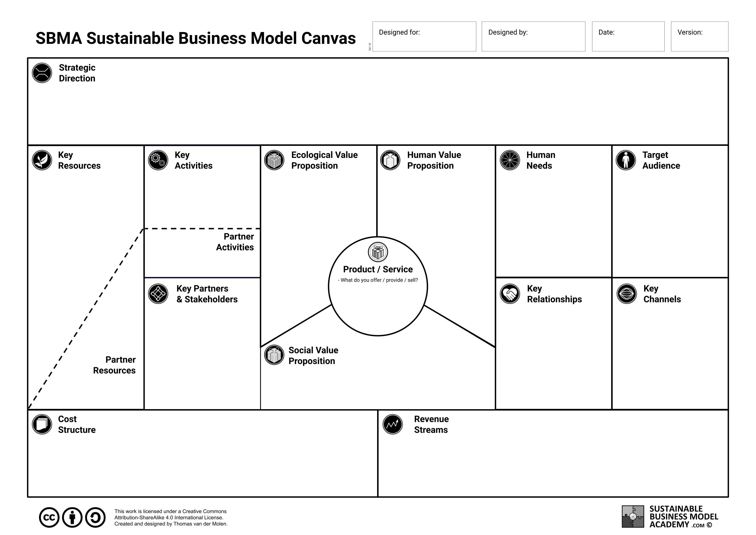Click the Target Audience person icon

tap(626, 160)
